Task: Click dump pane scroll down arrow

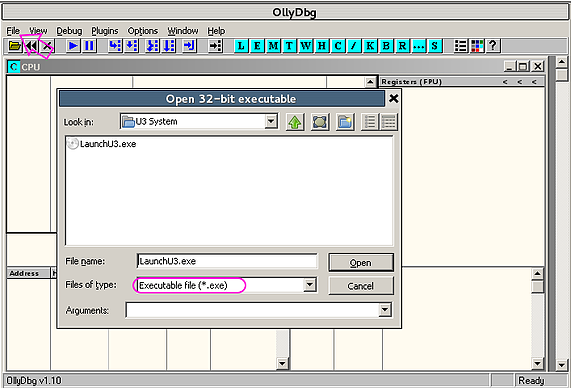Action: click(x=282, y=363)
